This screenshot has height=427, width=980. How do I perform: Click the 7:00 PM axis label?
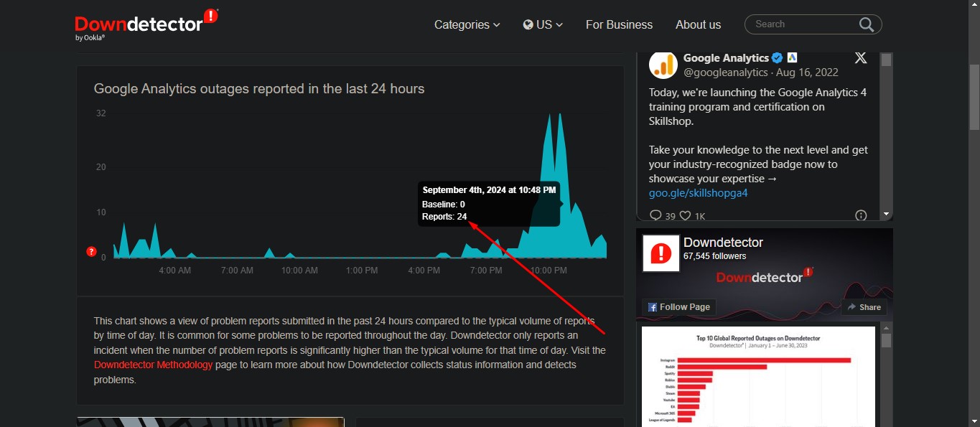pos(486,271)
